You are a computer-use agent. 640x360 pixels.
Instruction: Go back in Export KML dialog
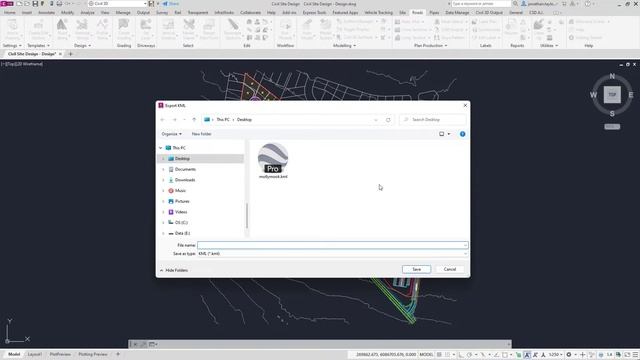[162, 120]
